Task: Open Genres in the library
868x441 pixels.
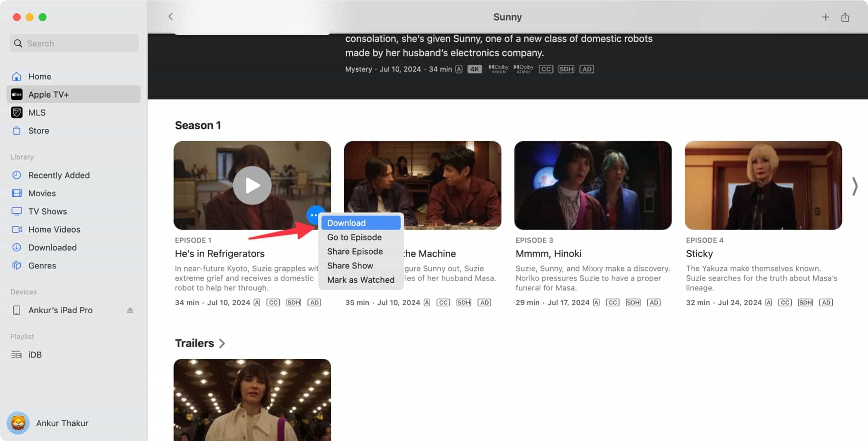Action: point(74,265)
